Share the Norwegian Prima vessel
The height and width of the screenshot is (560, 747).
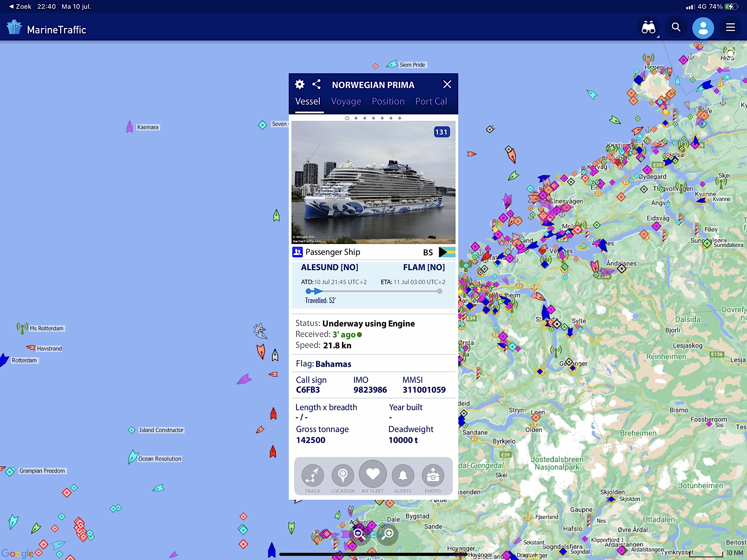click(x=316, y=85)
